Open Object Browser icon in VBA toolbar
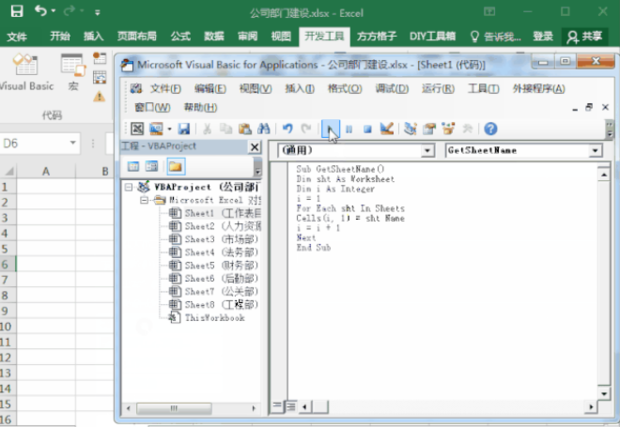Screen dimensions: 620x427 448,128
